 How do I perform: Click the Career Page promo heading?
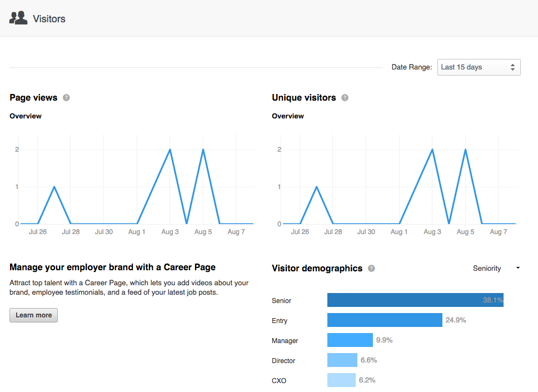point(112,267)
